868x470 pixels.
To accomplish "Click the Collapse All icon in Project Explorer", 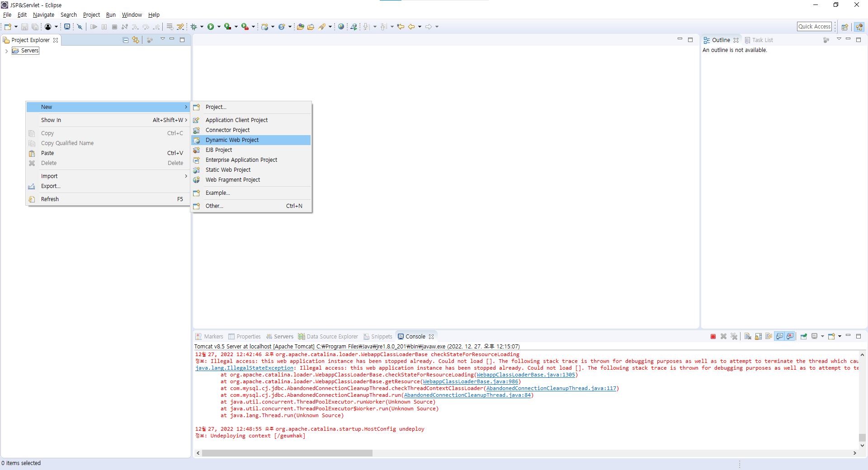I will pyautogui.click(x=126, y=40).
